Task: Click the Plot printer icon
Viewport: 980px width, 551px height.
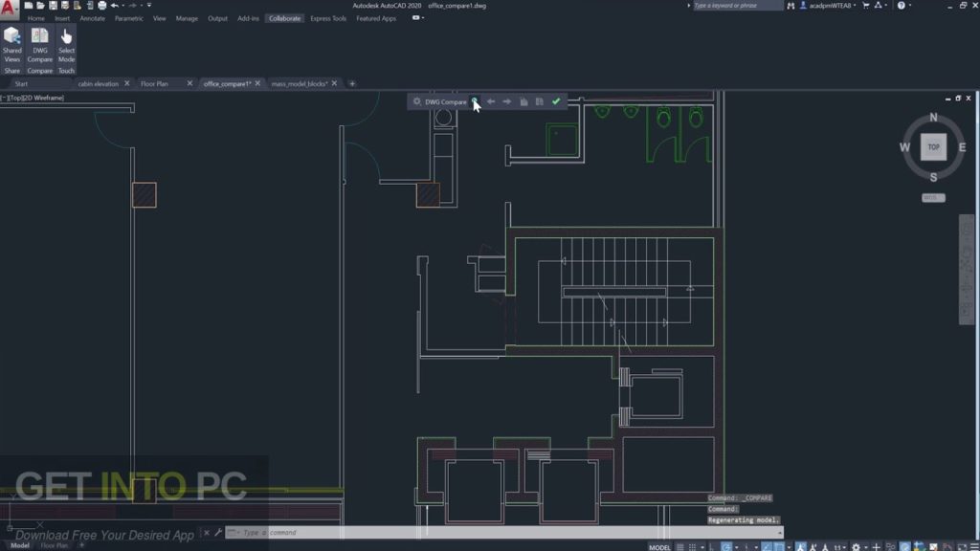Action: pyautogui.click(x=101, y=6)
